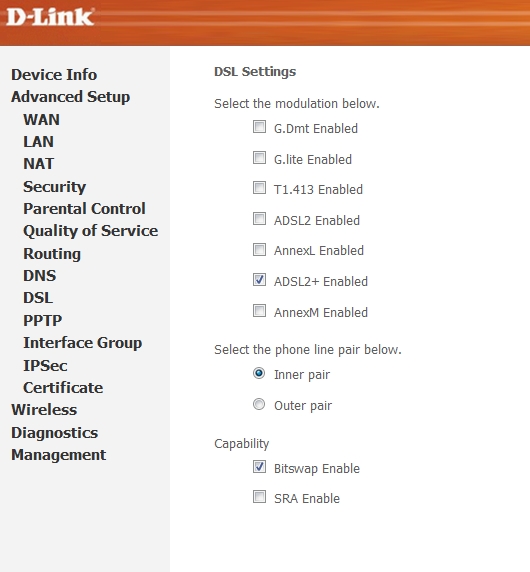Image resolution: width=530 pixels, height=572 pixels.
Task: Select the Outer pair radio button
Action: 259,404
